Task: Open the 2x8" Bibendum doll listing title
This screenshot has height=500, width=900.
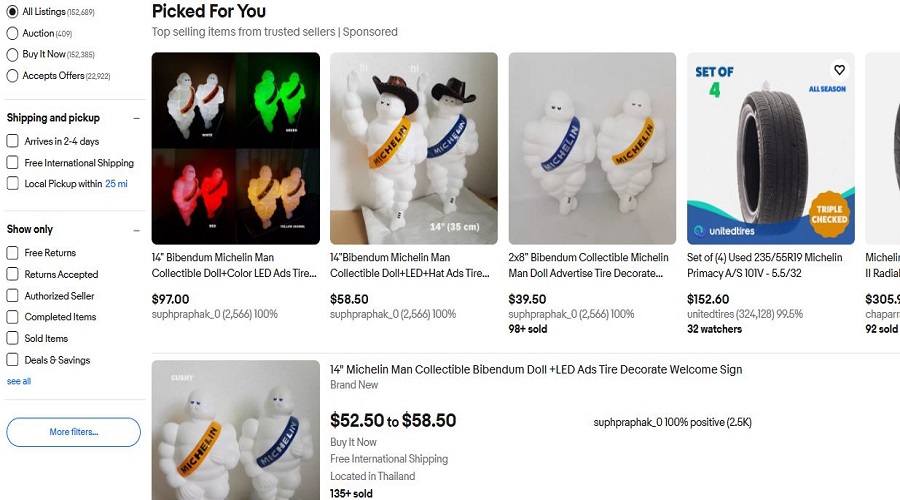Action: [588, 264]
